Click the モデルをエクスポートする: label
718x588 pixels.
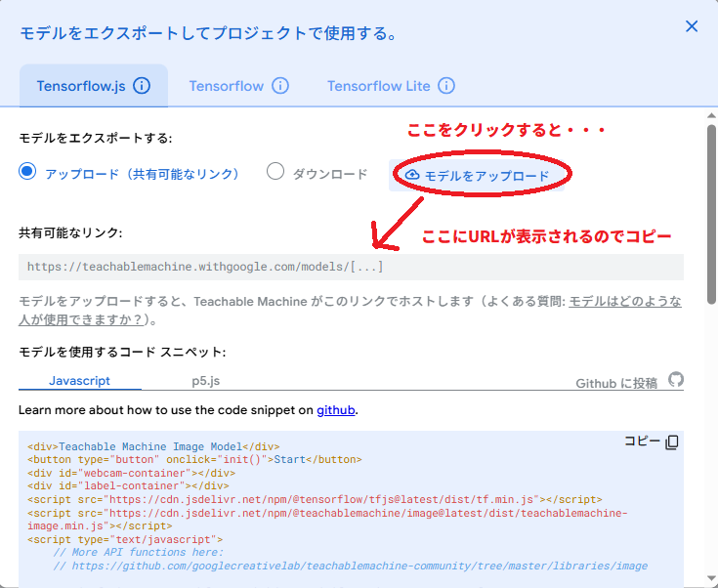[96, 138]
